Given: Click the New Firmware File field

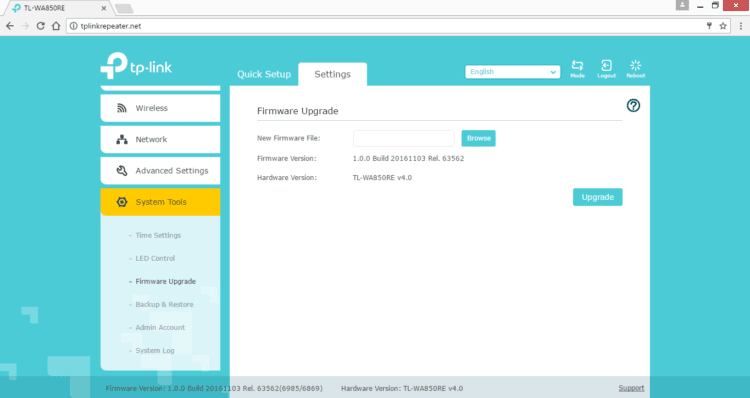Looking at the screenshot, I should [404, 138].
